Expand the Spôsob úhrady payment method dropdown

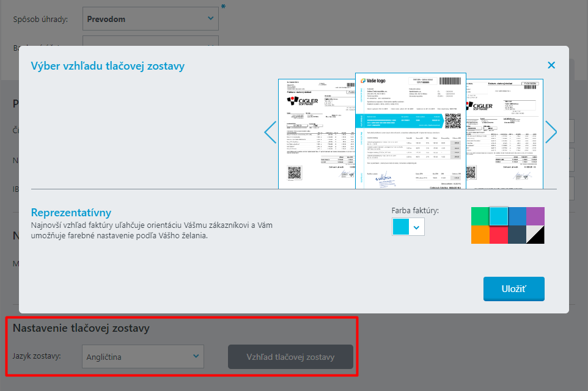click(x=150, y=19)
